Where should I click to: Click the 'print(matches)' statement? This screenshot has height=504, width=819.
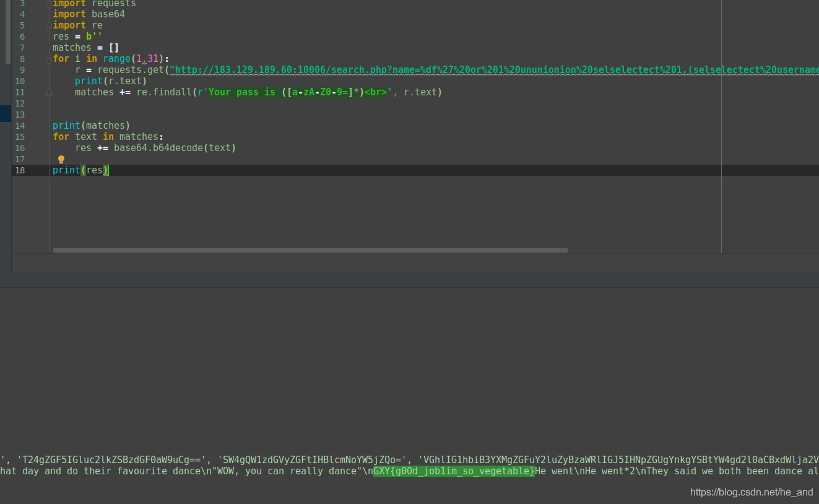tap(92, 126)
